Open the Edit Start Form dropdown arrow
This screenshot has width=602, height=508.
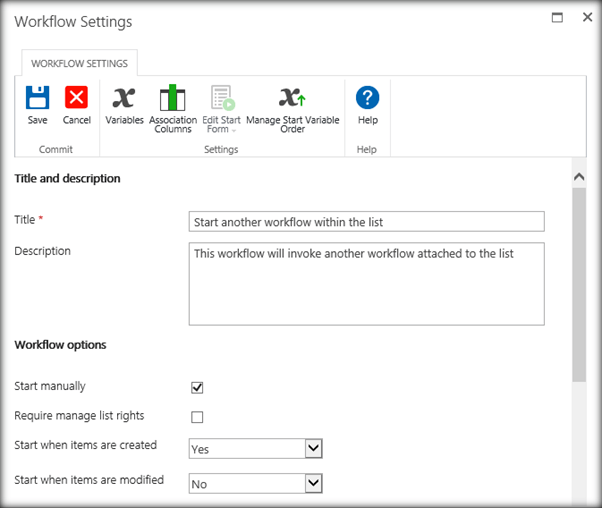click(234, 131)
